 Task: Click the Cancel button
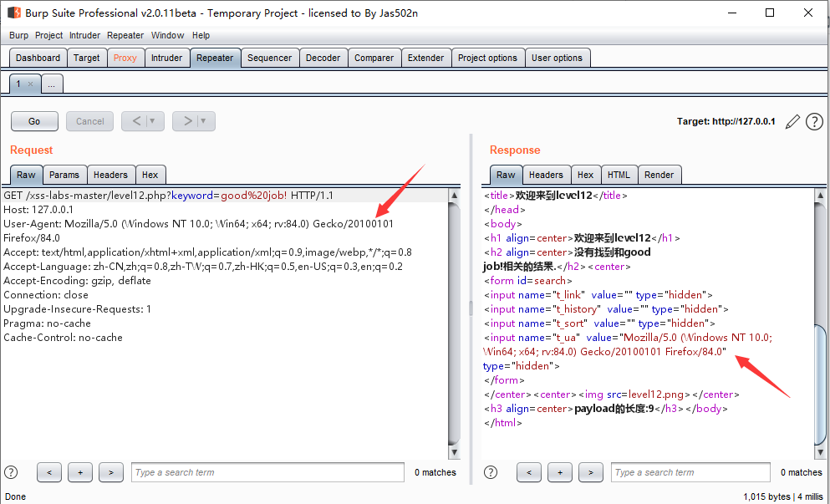coord(90,121)
